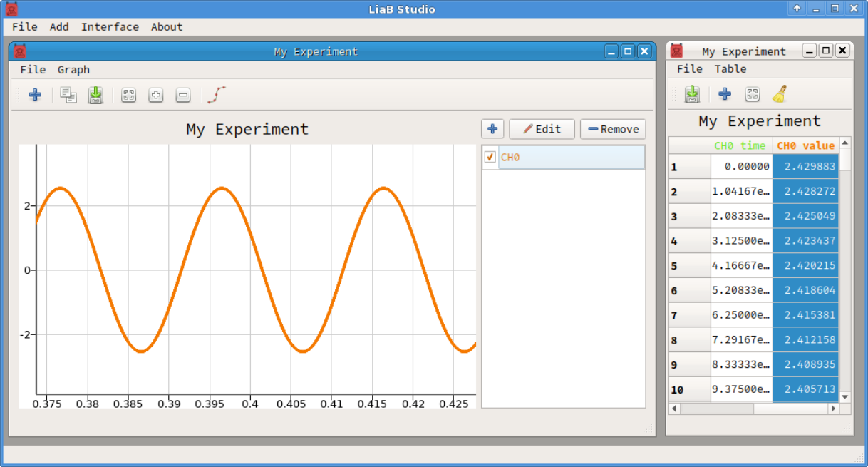Click the yellow broom clear icon
The image size is (868, 467).
tap(780, 94)
